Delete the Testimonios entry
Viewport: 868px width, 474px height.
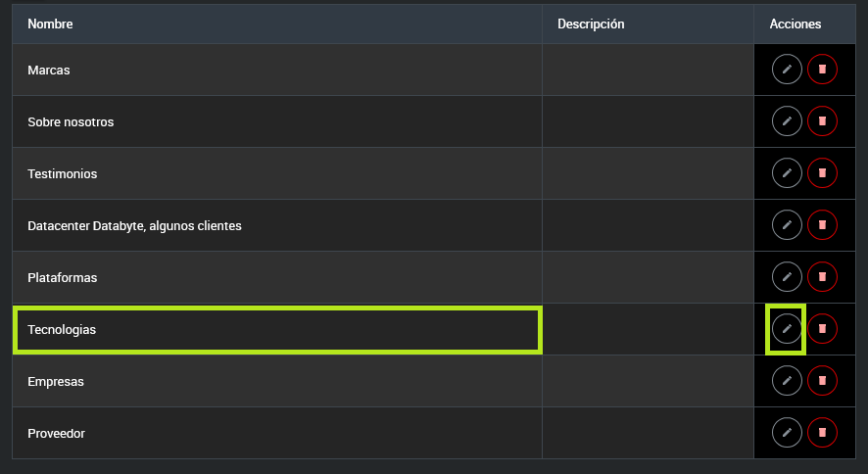[x=822, y=173]
